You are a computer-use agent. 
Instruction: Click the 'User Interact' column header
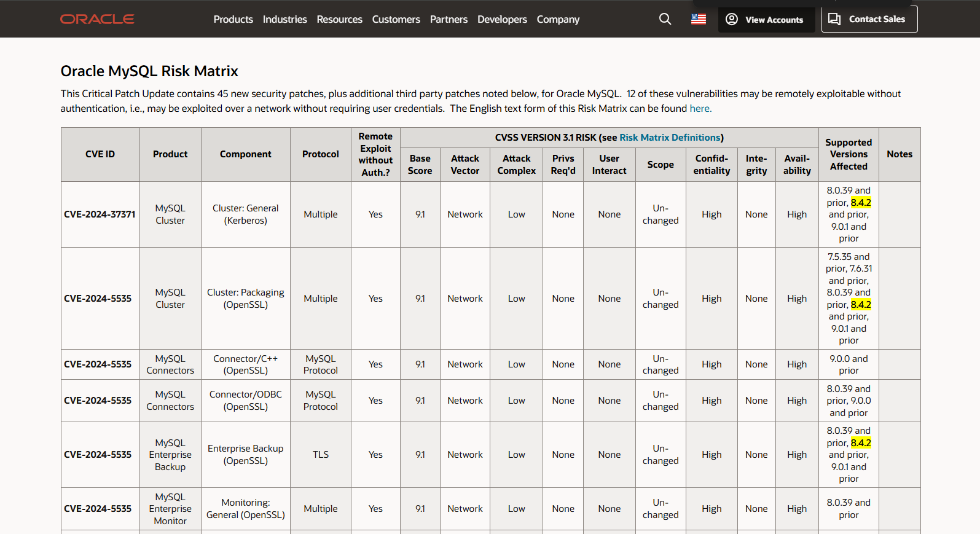(610, 165)
